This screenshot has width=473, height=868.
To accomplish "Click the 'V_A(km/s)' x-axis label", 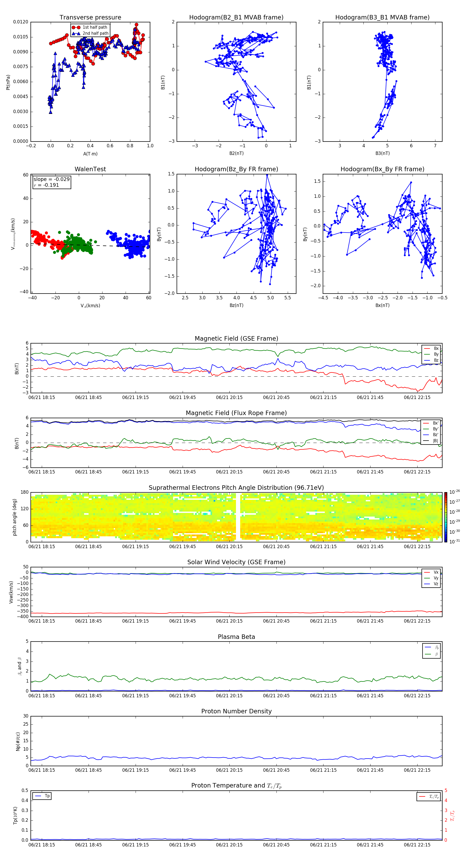I will coord(90,306).
